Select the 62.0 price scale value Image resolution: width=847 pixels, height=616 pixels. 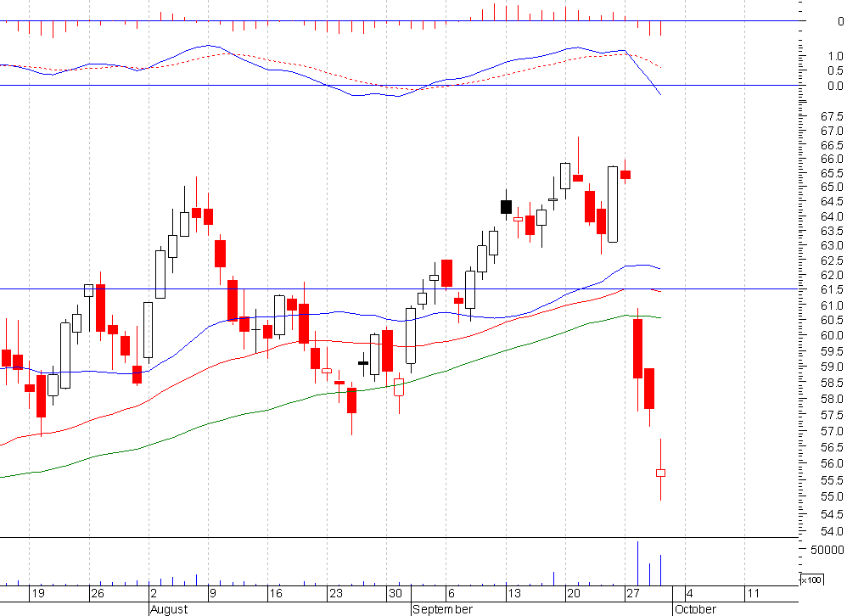832,276
